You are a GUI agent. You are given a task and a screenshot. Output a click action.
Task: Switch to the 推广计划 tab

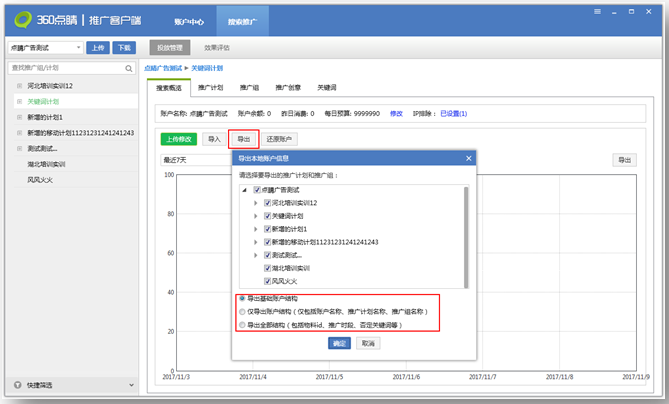pyautogui.click(x=210, y=88)
